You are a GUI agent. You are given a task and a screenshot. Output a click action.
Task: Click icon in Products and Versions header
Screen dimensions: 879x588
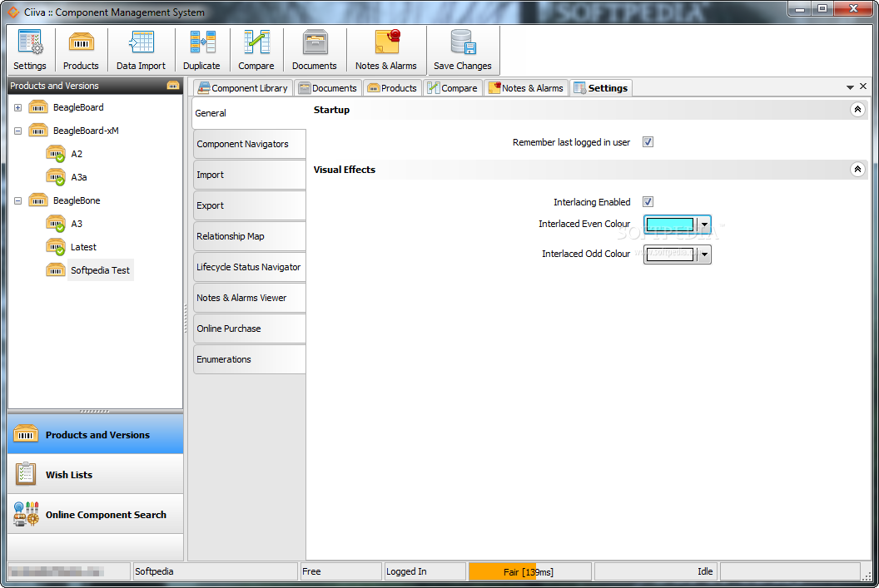coord(172,86)
